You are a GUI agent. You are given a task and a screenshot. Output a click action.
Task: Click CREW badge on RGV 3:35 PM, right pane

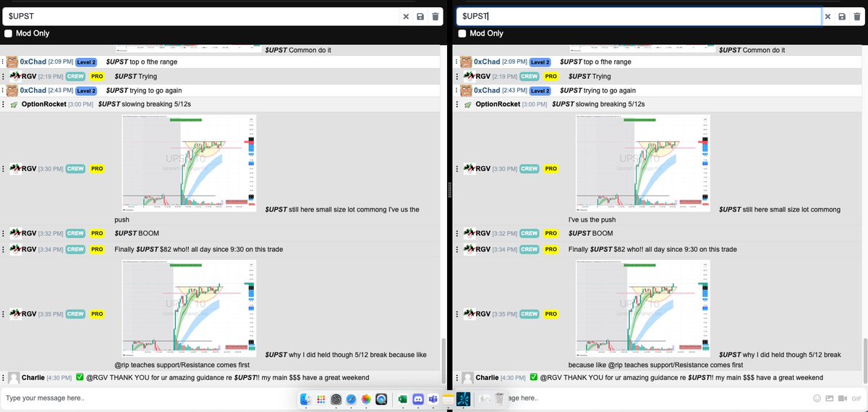click(x=529, y=314)
